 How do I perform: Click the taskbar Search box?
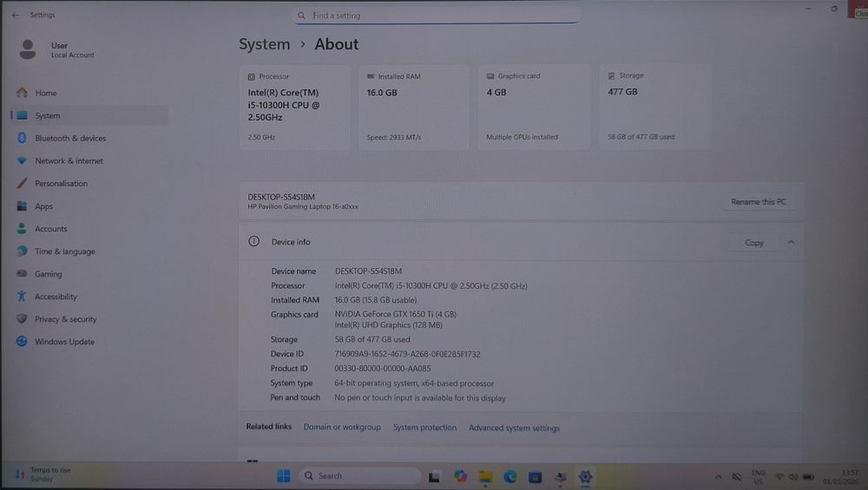360,475
